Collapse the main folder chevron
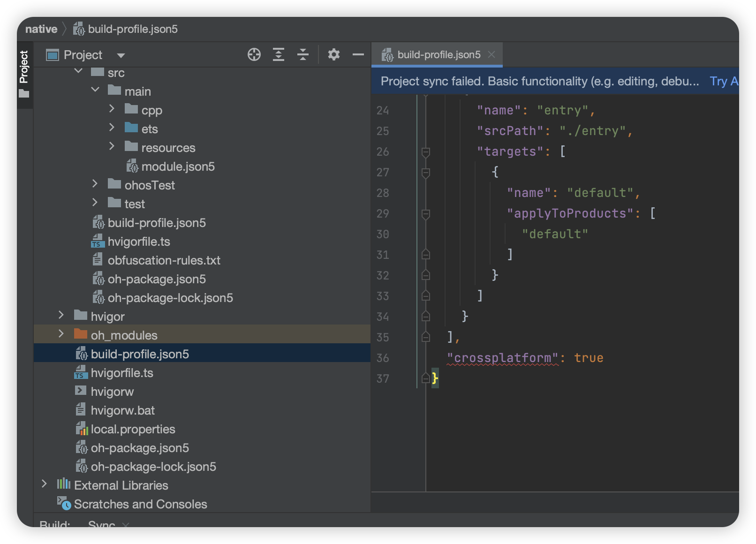 coord(95,90)
